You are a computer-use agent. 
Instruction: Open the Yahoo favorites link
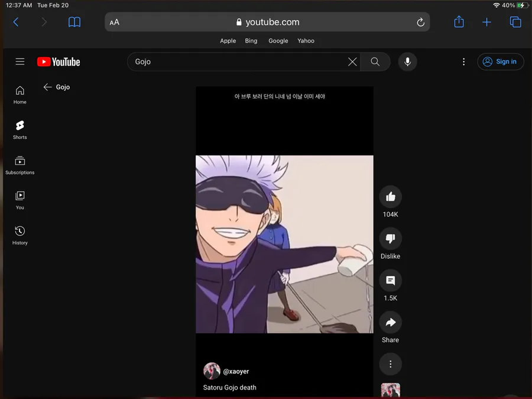coord(306,41)
